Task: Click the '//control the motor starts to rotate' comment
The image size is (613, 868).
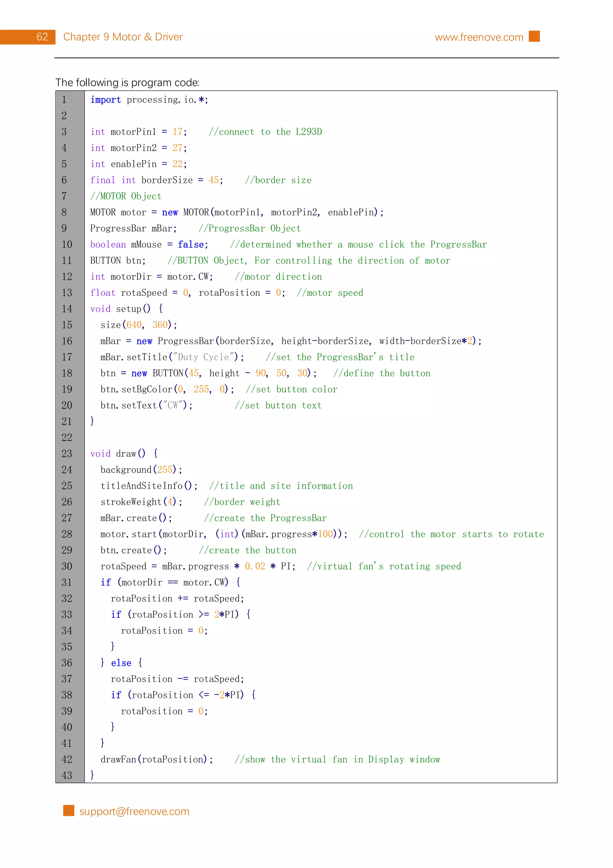Action: point(451,534)
